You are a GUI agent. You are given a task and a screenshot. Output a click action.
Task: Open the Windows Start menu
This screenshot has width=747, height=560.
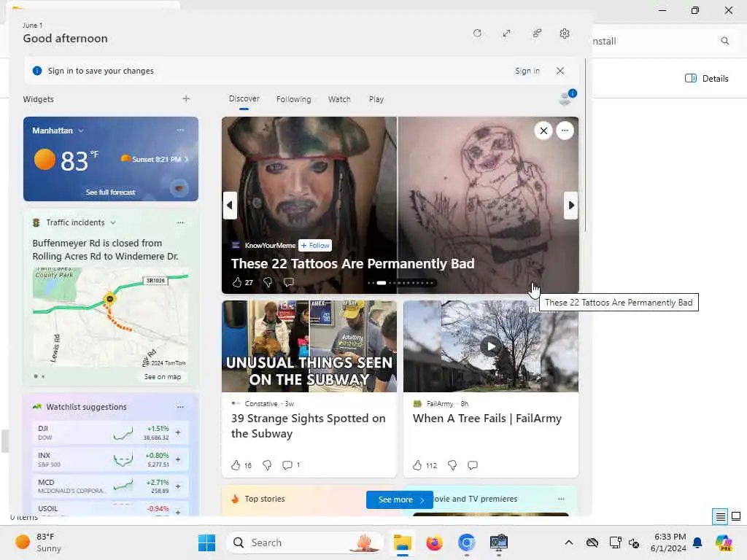pyautogui.click(x=206, y=542)
